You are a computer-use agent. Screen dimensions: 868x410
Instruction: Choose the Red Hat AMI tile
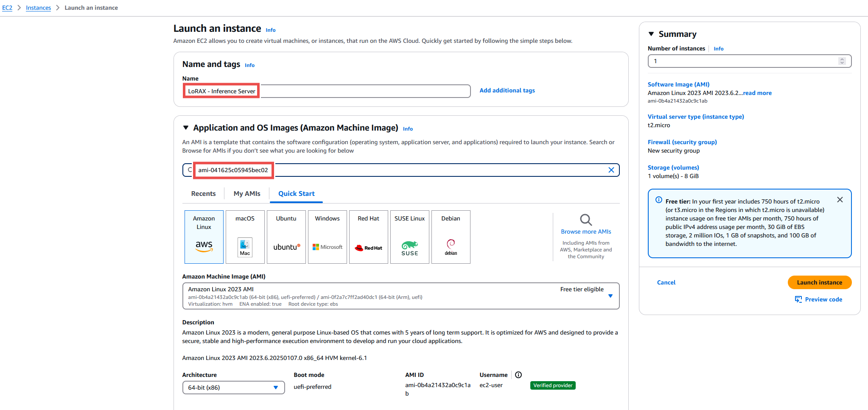(369, 237)
